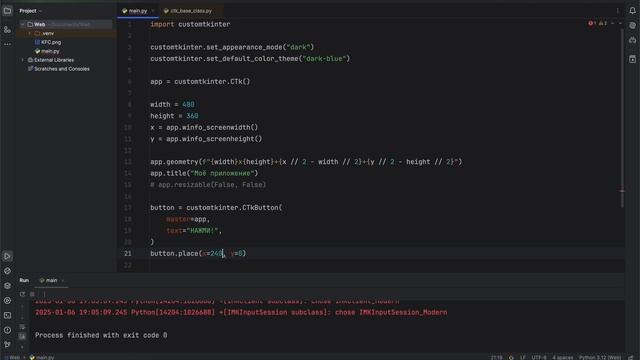Click the "dark-blue" string
This screenshot has height=360, width=640.
pos(325,59)
